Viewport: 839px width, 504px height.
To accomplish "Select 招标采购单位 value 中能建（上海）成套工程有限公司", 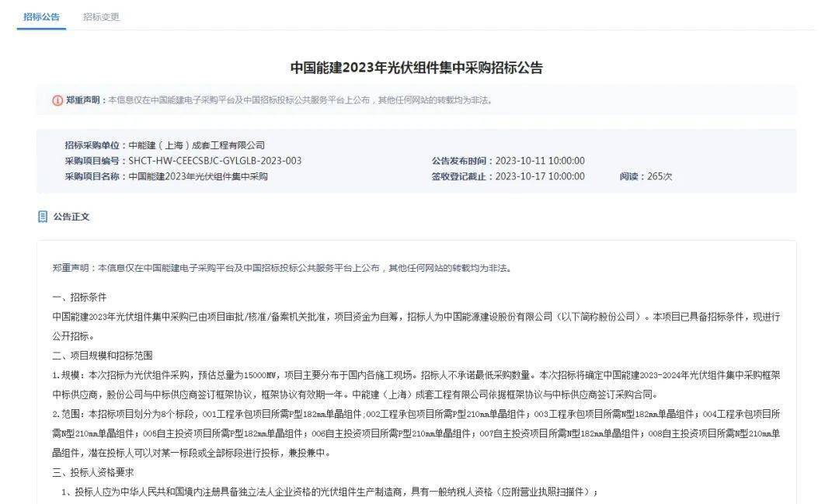I will [197, 145].
